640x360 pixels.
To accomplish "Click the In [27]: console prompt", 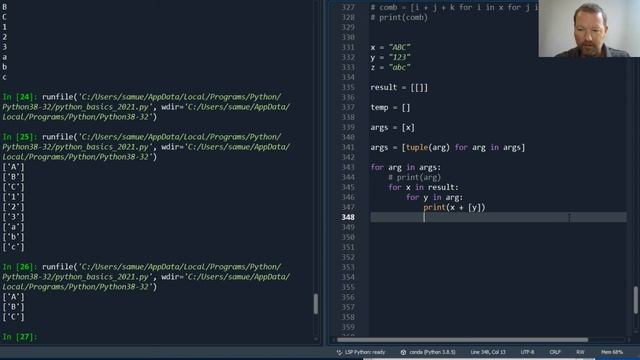I will (x=20, y=337).
